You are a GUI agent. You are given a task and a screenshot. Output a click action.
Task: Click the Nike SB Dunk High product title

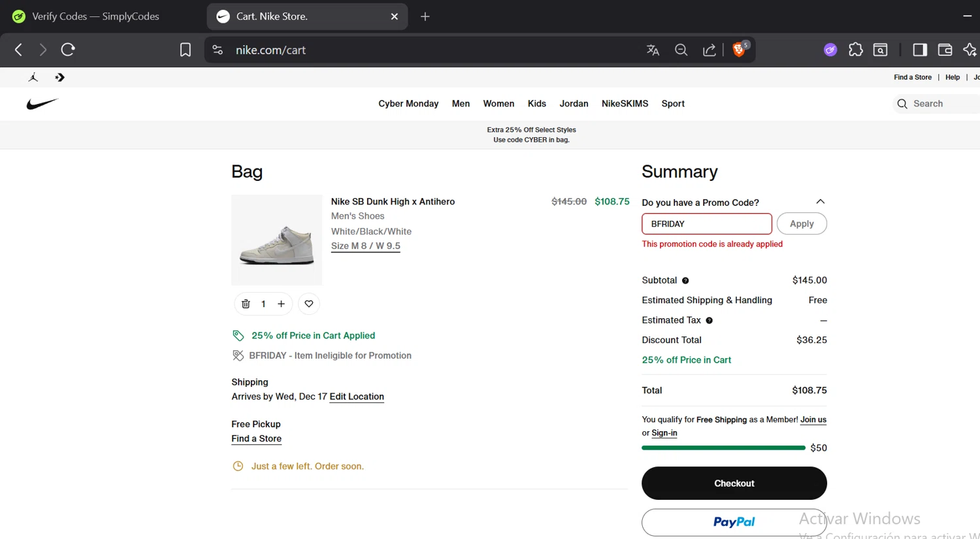(393, 202)
